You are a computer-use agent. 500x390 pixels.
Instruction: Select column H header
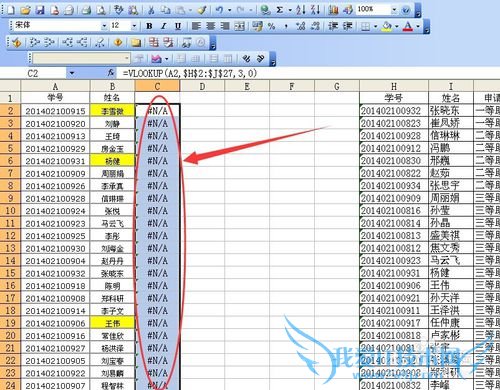tap(394, 87)
